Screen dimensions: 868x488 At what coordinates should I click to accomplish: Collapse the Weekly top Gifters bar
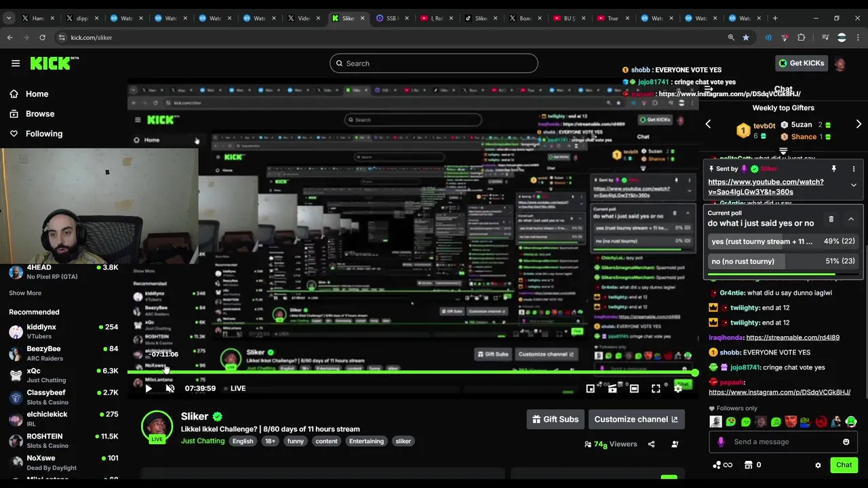(783, 151)
